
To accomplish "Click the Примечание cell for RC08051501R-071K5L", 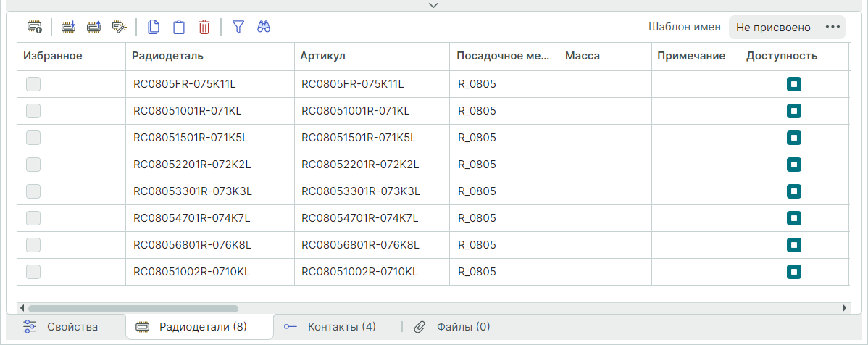I will coord(696,137).
